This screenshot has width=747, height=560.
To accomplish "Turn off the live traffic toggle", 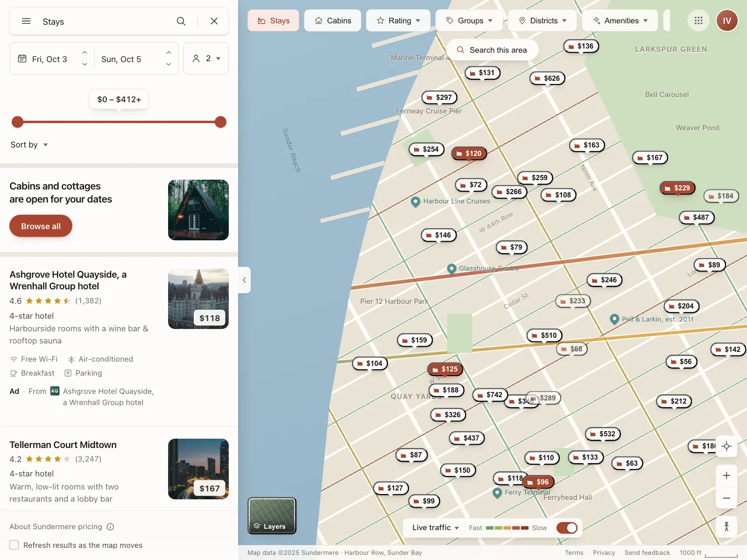I will coord(567,528).
